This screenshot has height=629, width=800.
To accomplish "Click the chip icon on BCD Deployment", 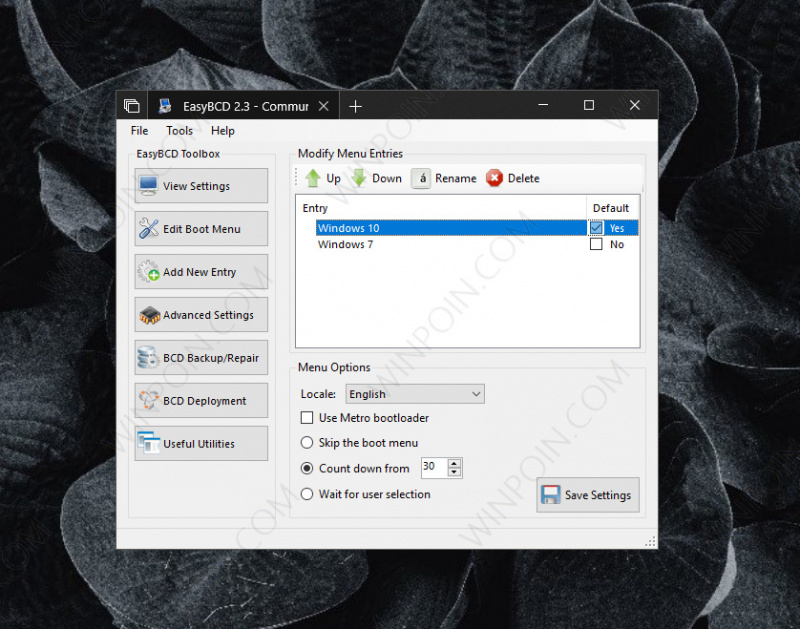I will [148, 400].
